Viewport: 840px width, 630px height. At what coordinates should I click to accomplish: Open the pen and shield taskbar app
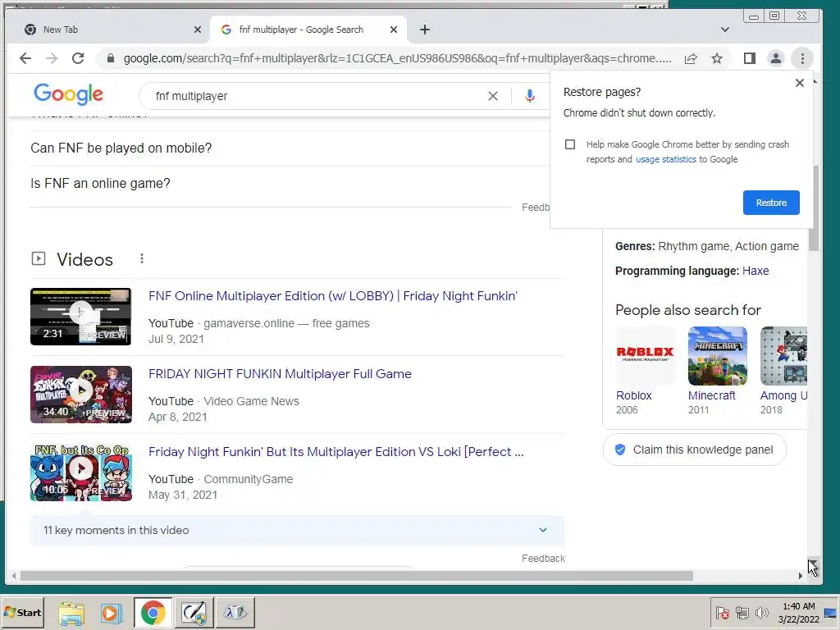(x=194, y=613)
